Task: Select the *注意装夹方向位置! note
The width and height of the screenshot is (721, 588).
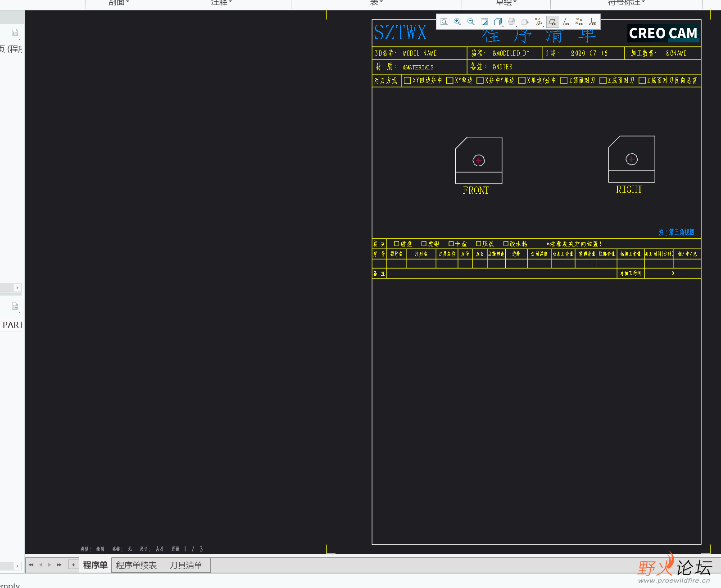Action: [x=574, y=244]
